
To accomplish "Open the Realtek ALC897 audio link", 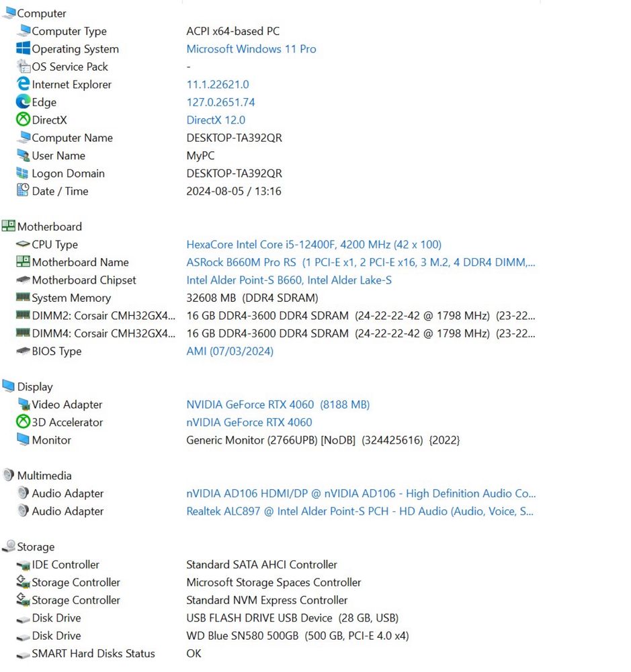I will click(360, 511).
